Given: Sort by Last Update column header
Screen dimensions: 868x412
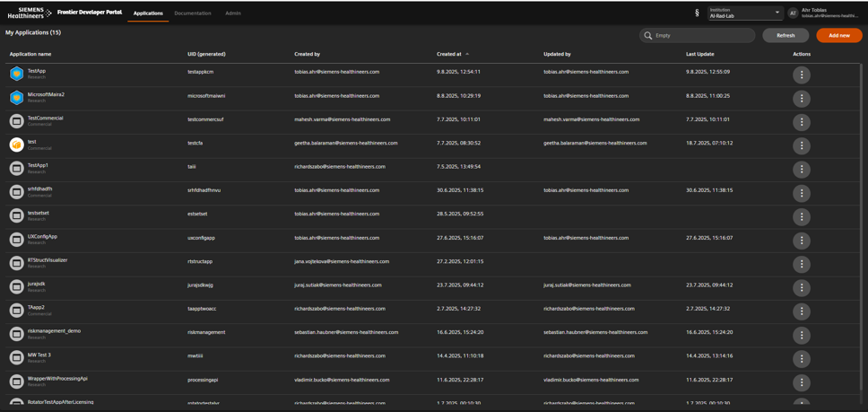Looking at the screenshot, I should pyautogui.click(x=699, y=54).
